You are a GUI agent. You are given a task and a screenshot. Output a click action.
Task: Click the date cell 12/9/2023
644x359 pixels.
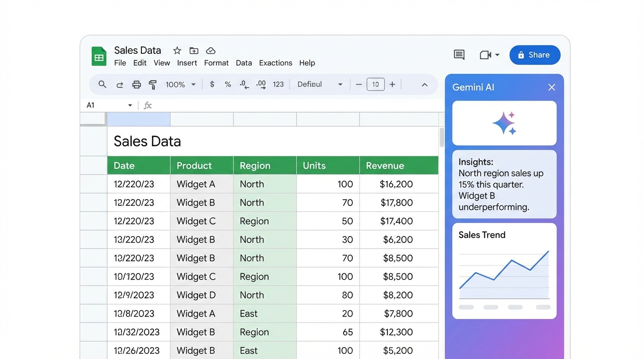tap(139, 295)
